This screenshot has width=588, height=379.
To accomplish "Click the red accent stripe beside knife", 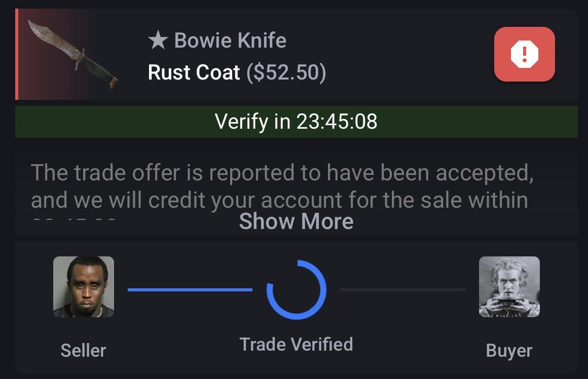I will 17,54.
